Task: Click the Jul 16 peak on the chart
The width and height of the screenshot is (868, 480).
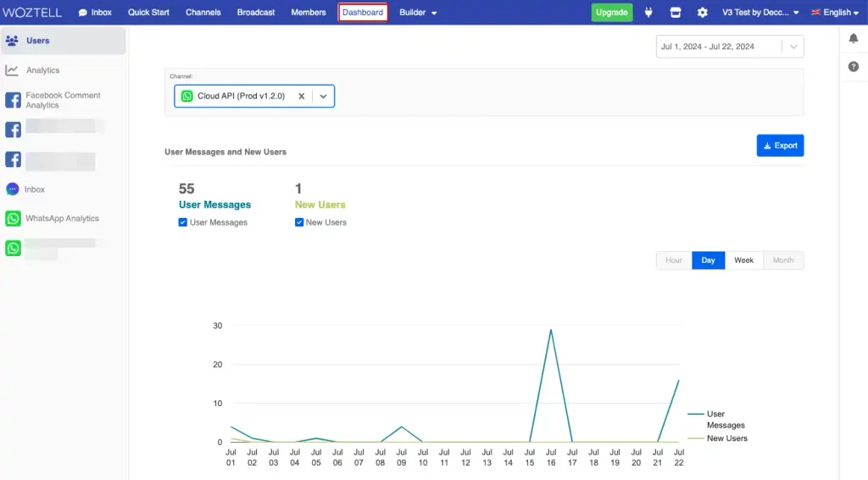Action: 551,330
